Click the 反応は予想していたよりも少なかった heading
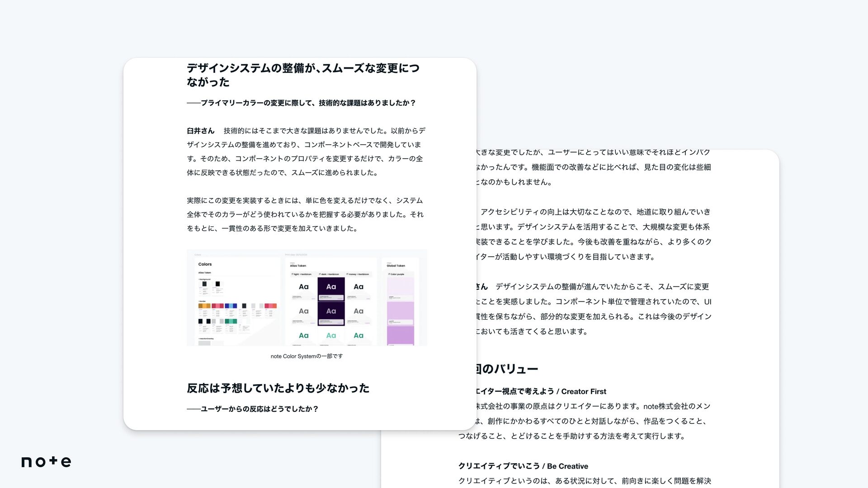Screen dimensions: 868x488 tap(278, 388)
